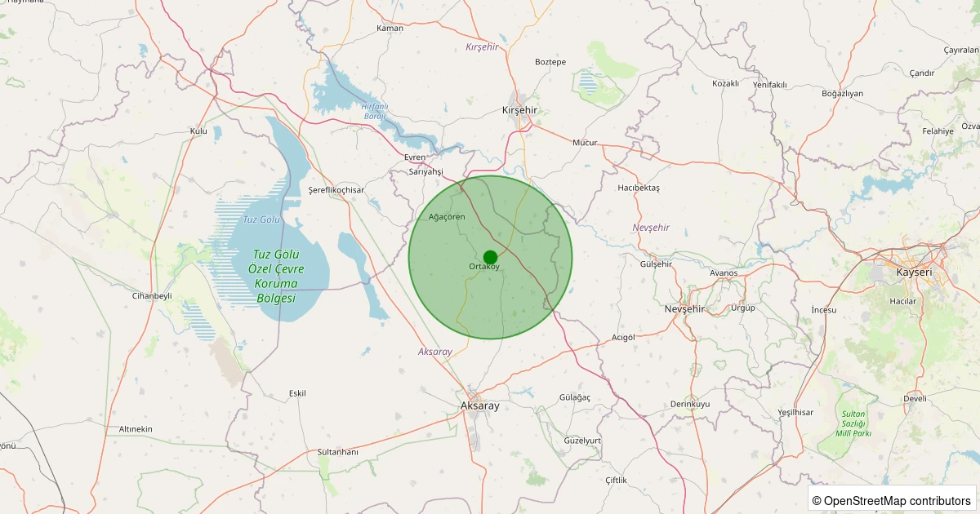Select the Sultanhanı town label
The height and width of the screenshot is (514, 980).
pos(337,452)
